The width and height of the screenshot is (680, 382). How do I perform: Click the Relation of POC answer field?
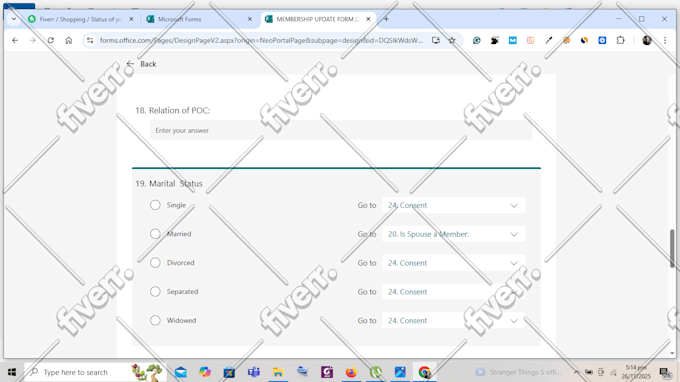pyautogui.click(x=341, y=130)
